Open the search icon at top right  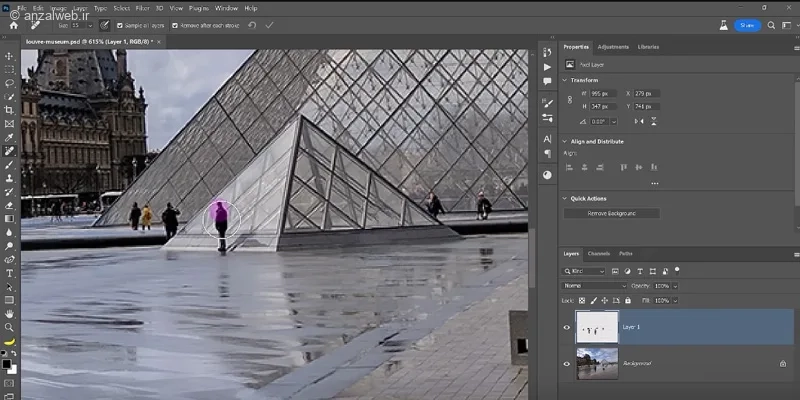coord(771,25)
